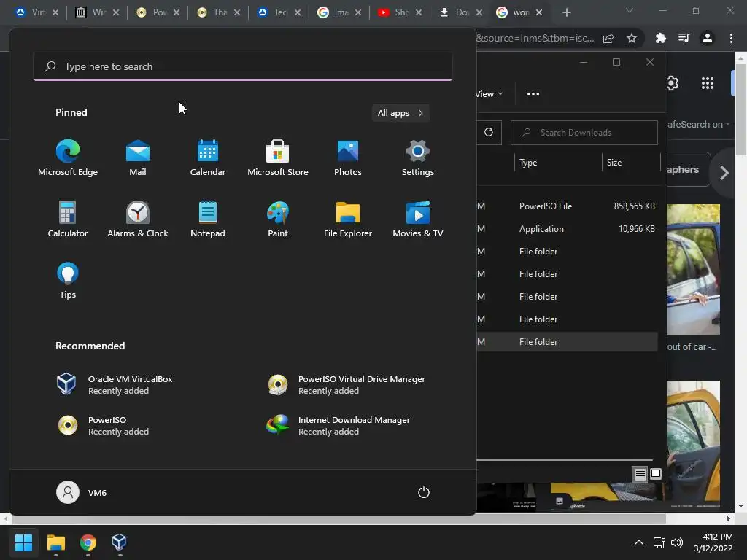The width and height of the screenshot is (747, 560).
Task: Switch to the Downloads browser tab
Action: [455, 12]
